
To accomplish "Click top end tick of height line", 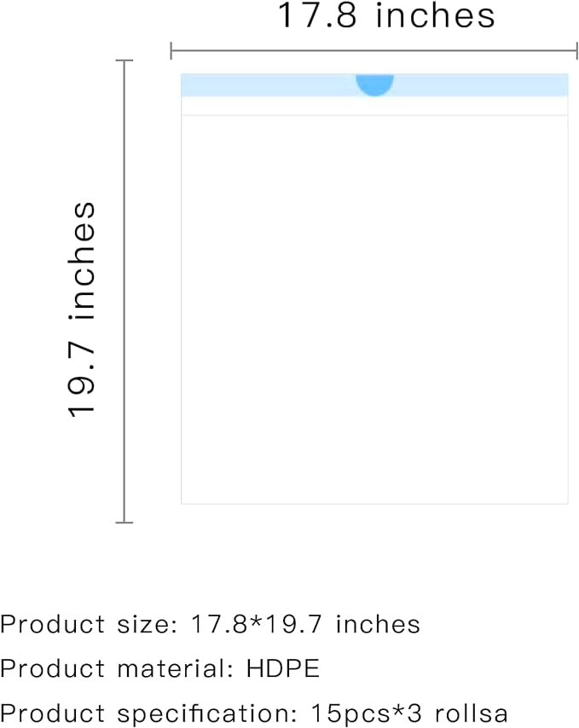I will (124, 61).
